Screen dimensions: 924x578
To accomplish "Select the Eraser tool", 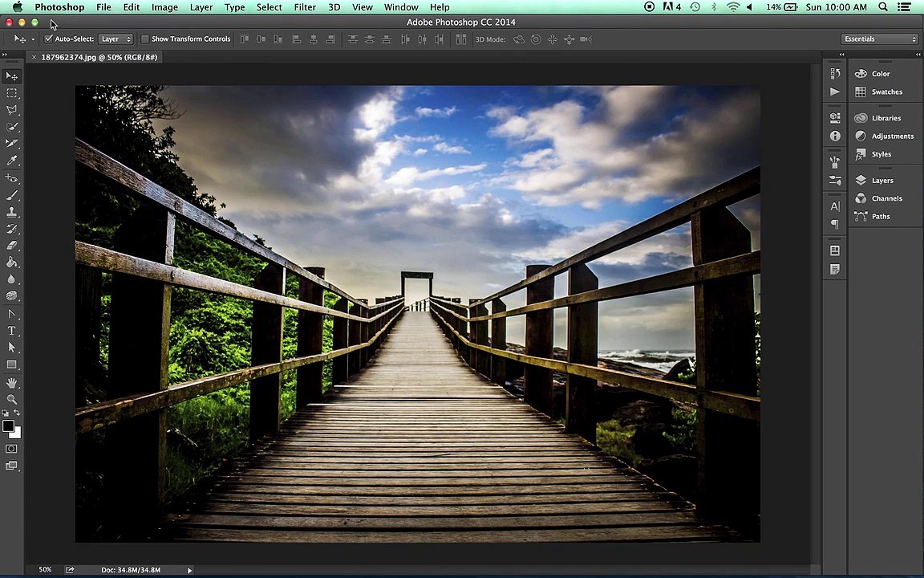I will point(12,246).
